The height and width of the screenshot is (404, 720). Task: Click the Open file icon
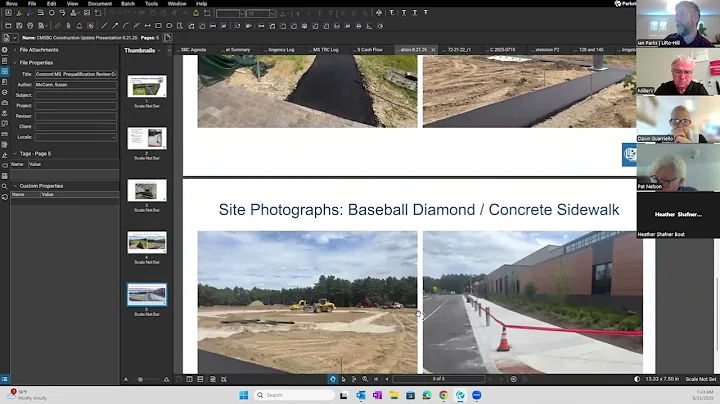coord(8,26)
